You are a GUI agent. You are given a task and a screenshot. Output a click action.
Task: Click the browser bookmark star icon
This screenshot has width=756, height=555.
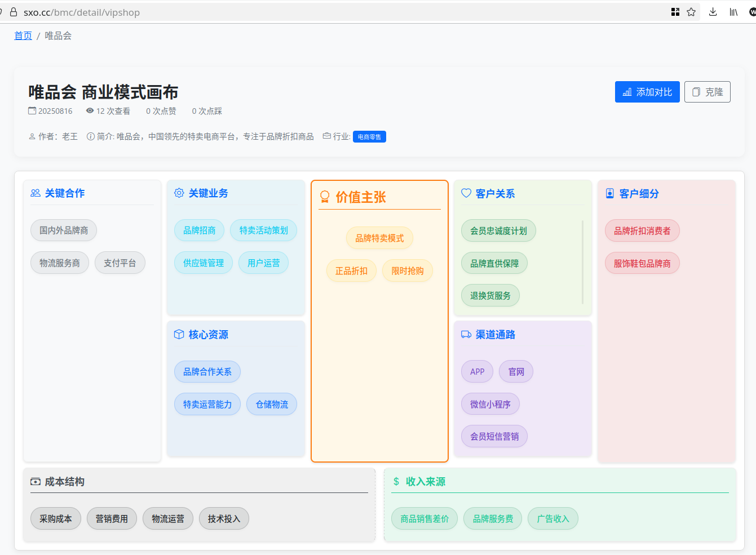pos(691,12)
